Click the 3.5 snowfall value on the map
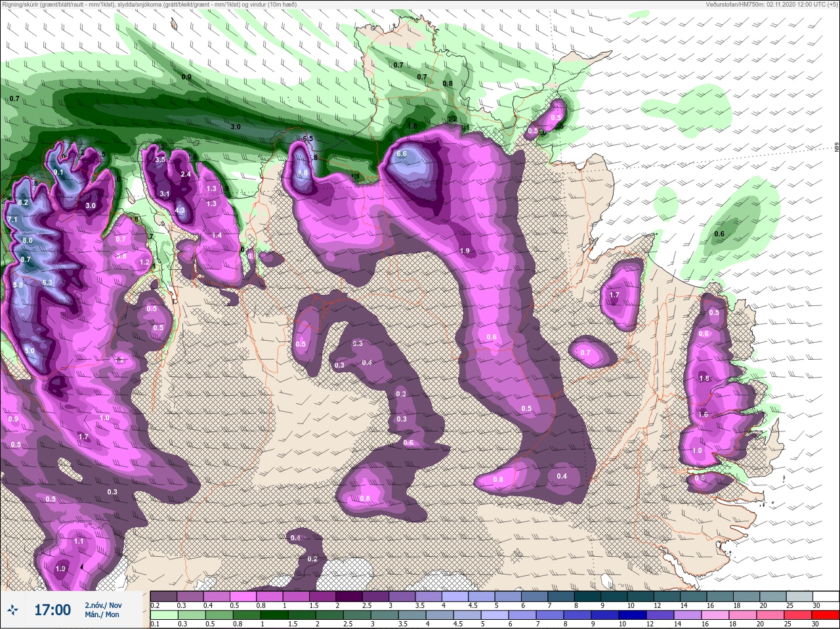Image resolution: width=840 pixels, height=629 pixels. (160, 160)
